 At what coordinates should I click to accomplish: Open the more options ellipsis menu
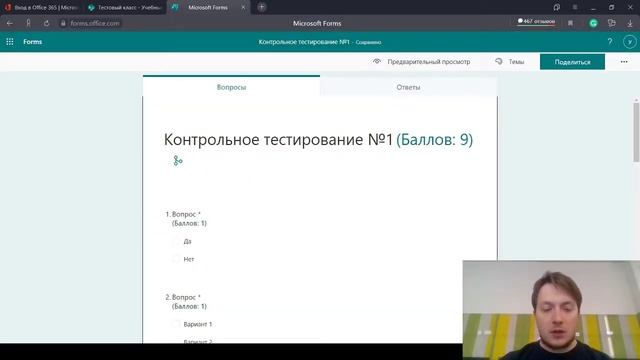624,62
